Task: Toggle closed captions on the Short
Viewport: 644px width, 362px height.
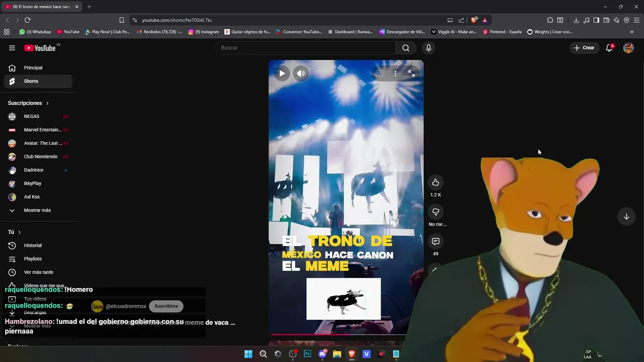Action: pyautogui.click(x=379, y=73)
